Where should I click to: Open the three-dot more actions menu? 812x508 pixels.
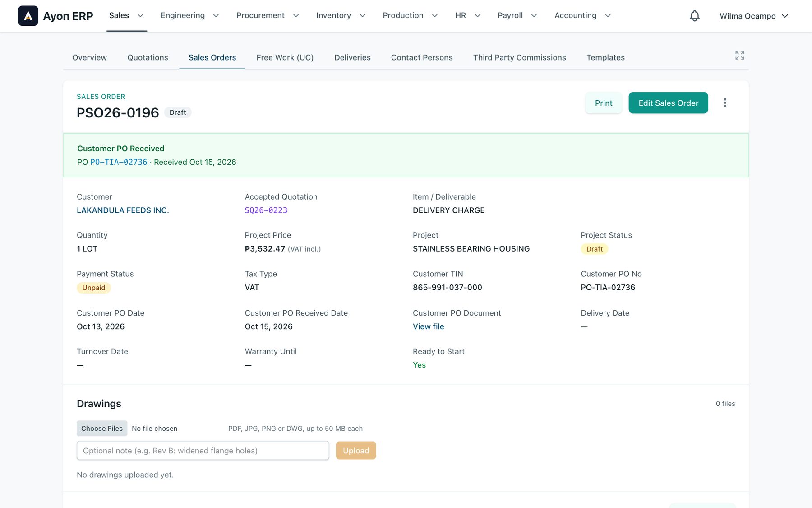pyautogui.click(x=725, y=103)
